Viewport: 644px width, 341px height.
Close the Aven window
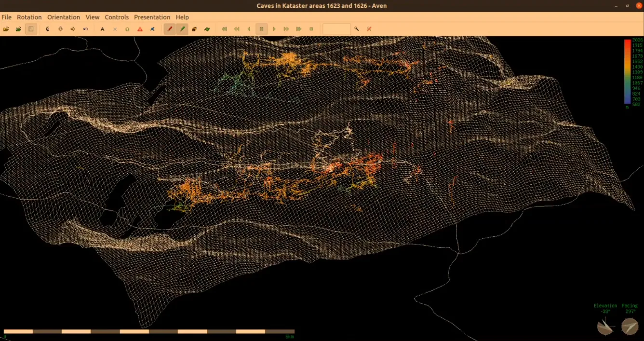point(638,6)
